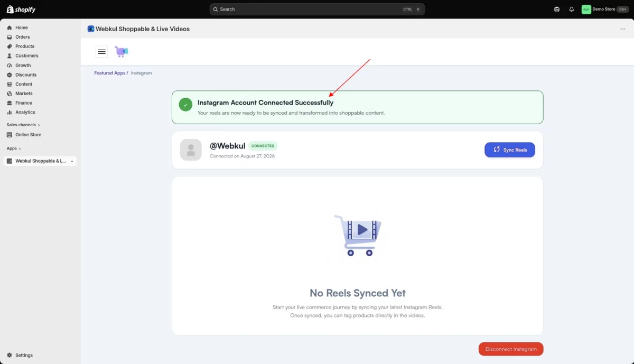Click the @Webkul profile avatar placeholder
Image resolution: width=634 pixels, height=364 pixels.
click(191, 150)
